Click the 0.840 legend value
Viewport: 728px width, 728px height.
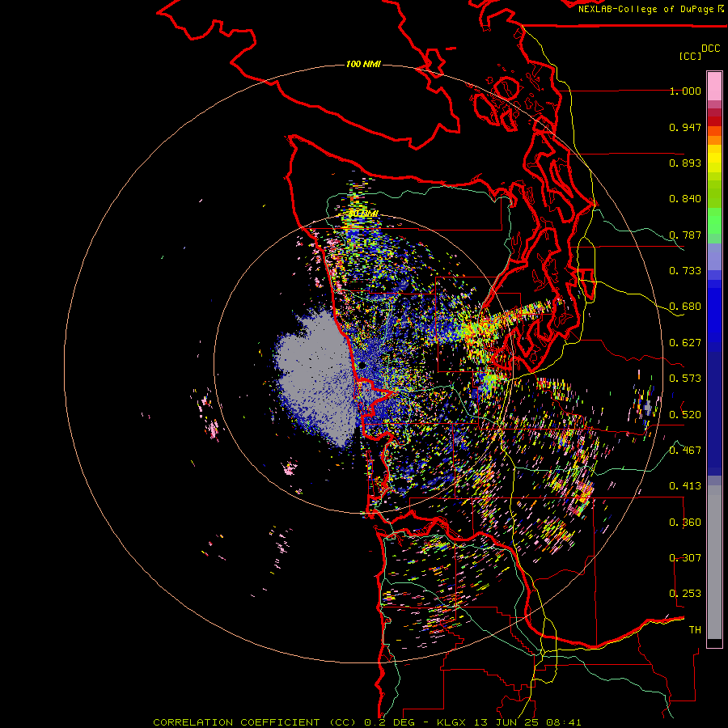click(685, 199)
